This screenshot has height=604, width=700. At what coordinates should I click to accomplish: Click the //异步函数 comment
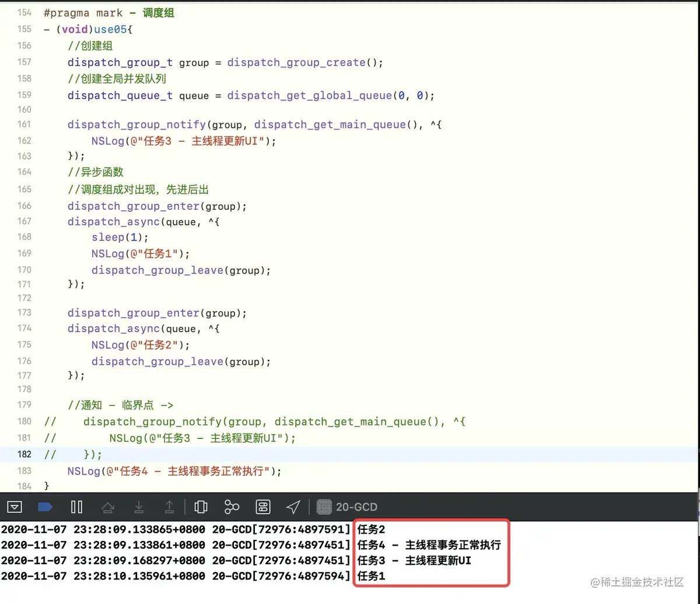pos(96,172)
